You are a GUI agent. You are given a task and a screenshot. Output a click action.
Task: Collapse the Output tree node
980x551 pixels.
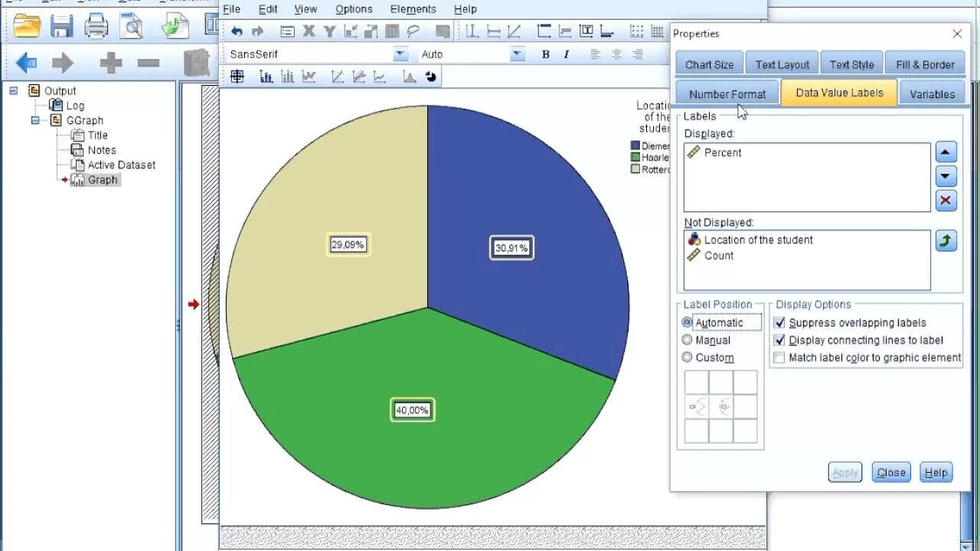pyautogui.click(x=14, y=90)
